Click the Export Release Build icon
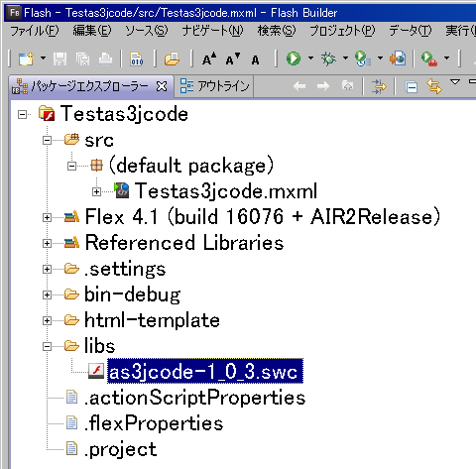The width and height of the screenshot is (476, 469). pos(398,59)
